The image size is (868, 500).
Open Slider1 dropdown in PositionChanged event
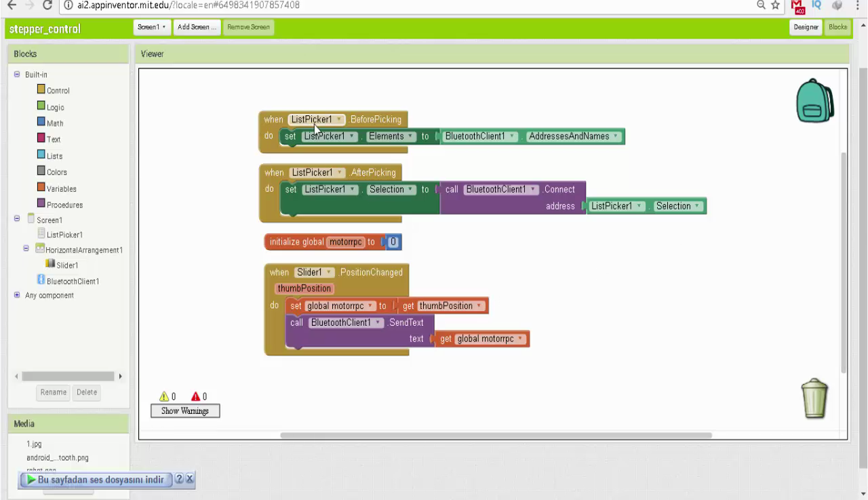click(315, 272)
